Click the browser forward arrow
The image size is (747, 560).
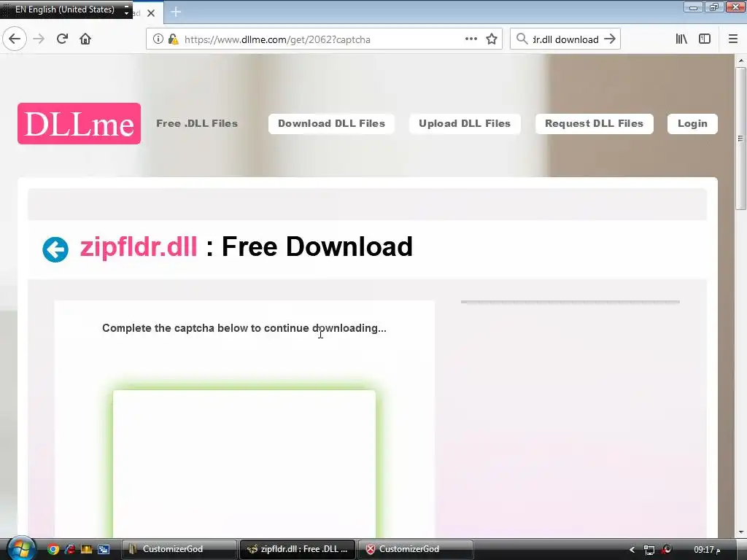pos(39,39)
